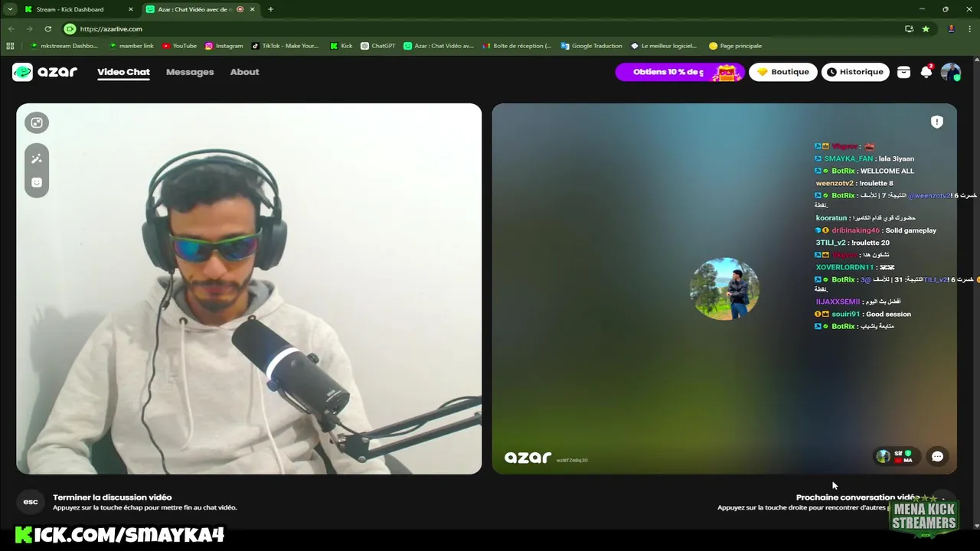Switch to Stream - Kick Dashboard tab
The height and width of the screenshot is (551, 980).
click(70, 9)
